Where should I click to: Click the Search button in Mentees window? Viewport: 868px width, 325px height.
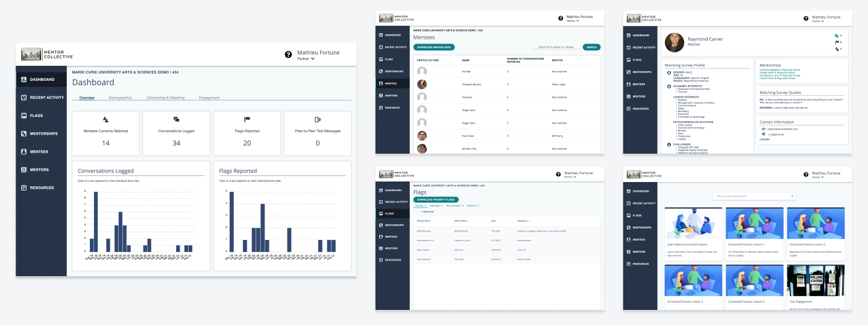coord(591,46)
